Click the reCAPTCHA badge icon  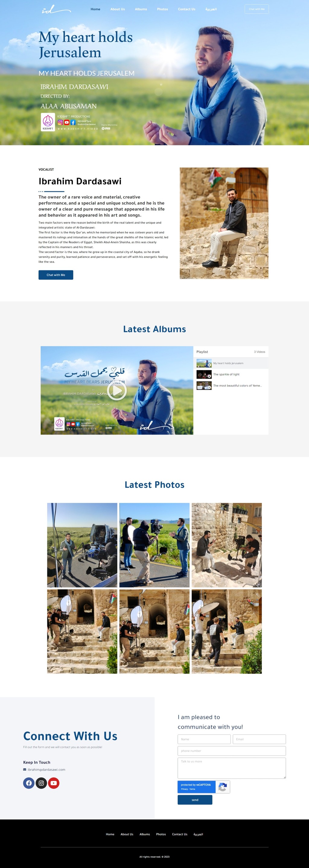(222, 787)
